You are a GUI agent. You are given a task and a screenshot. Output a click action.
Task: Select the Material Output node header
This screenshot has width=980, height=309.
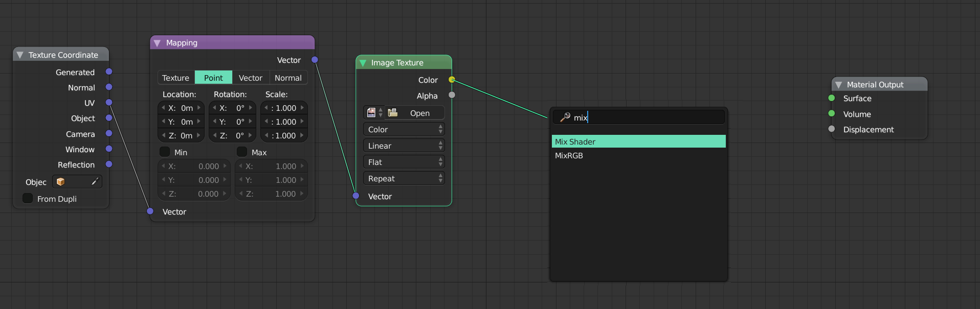pyautogui.click(x=879, y=84)
